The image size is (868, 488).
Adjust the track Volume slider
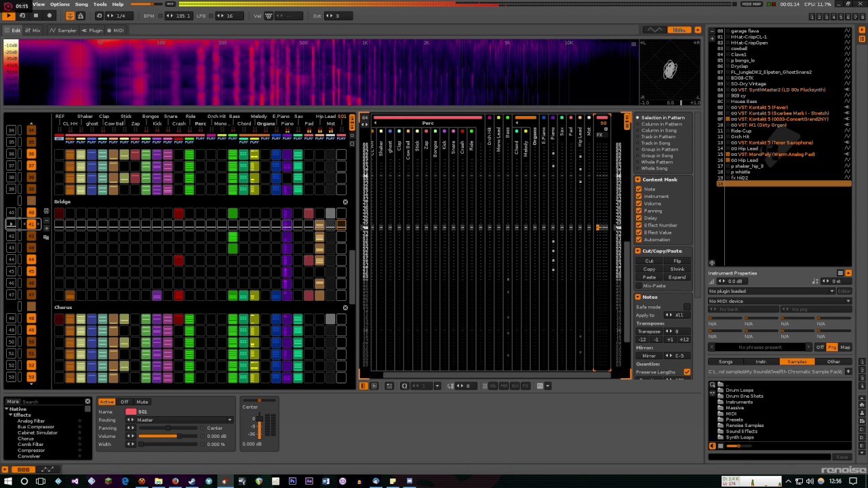(x=168, y=436)
